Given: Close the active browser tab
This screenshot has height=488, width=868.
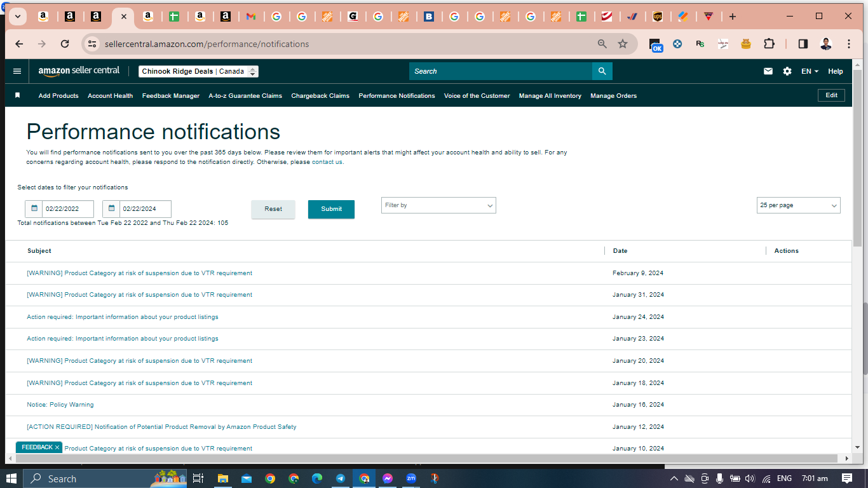Looking at the screenshot, I should coord(123,17).
